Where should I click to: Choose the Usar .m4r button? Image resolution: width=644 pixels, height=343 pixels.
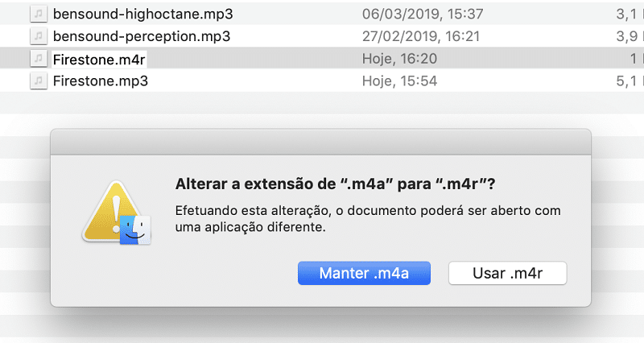(507, 272)
